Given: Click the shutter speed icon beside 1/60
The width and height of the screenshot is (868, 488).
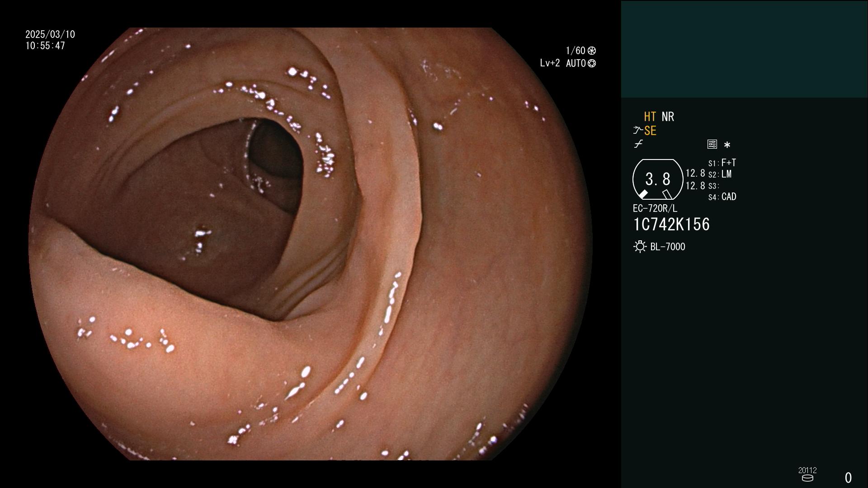Looking at the screenshot, I should tap(592, 51).
